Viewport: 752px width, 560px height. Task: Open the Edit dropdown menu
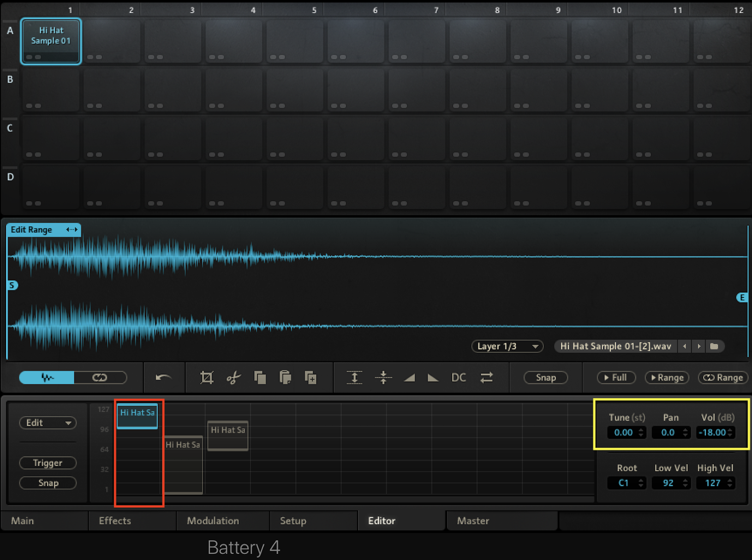48,423
